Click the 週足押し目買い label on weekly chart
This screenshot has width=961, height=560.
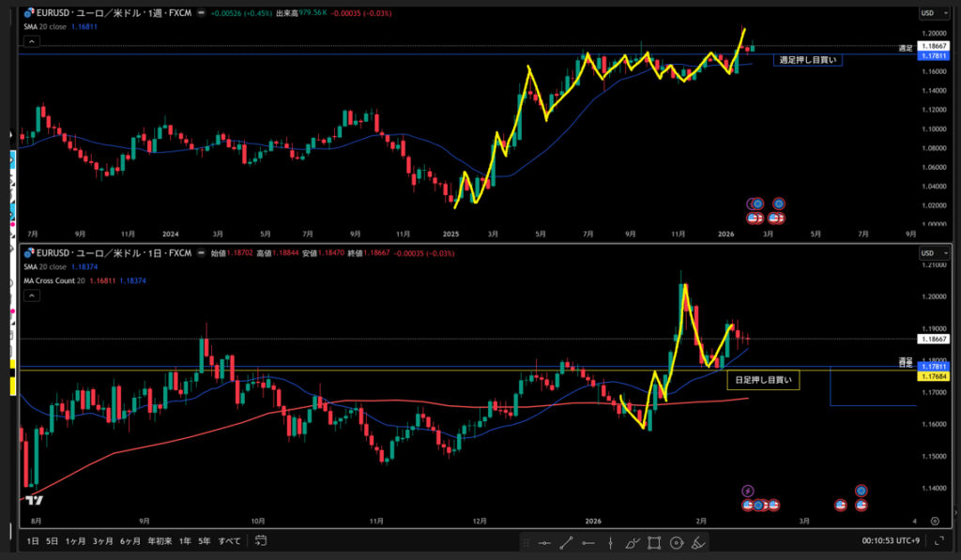807,60
